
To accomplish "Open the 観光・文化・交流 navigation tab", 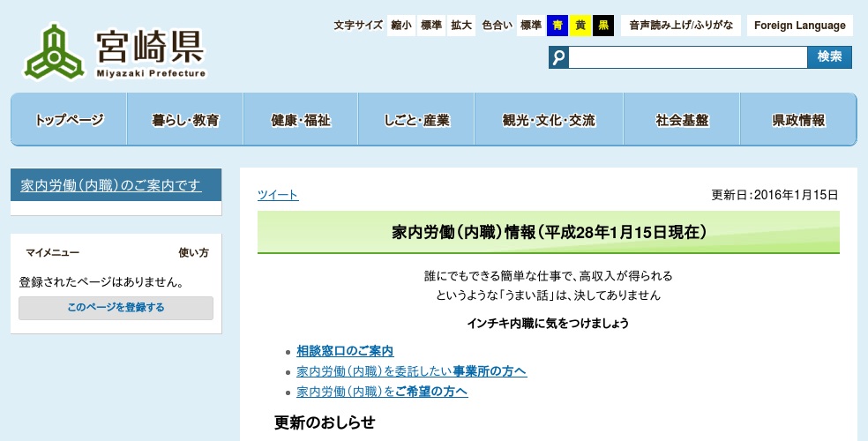I will (549, 120).
